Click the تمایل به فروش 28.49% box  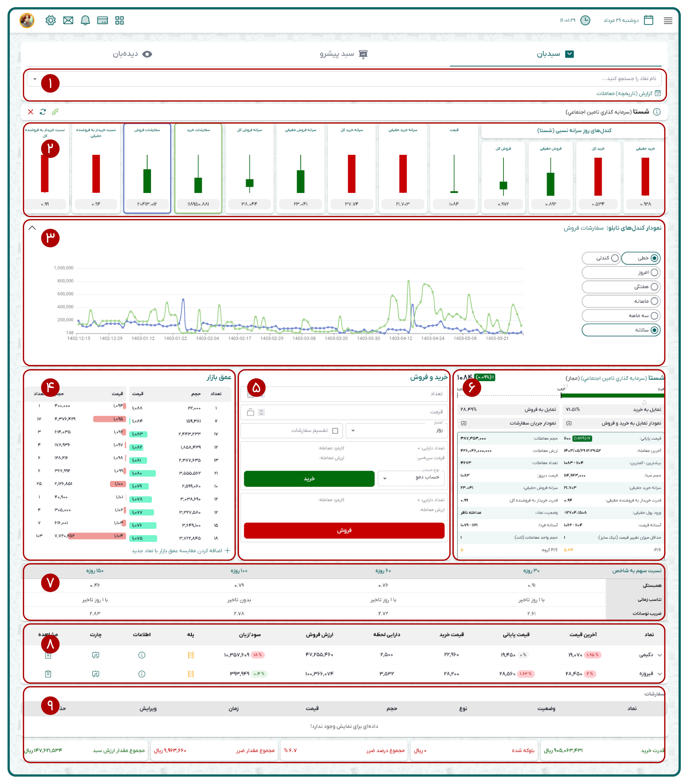(x=508, y=409)
